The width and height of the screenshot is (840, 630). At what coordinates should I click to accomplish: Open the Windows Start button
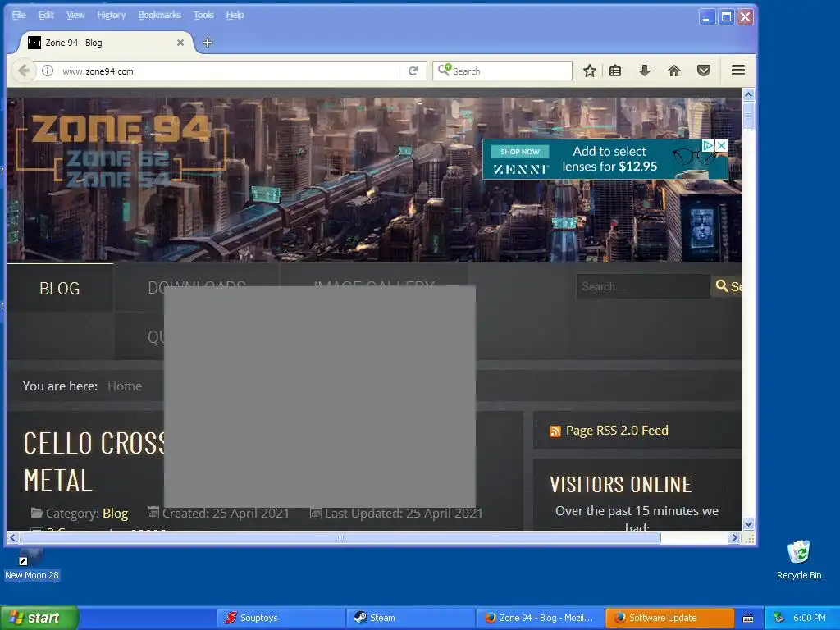[39, 618]
